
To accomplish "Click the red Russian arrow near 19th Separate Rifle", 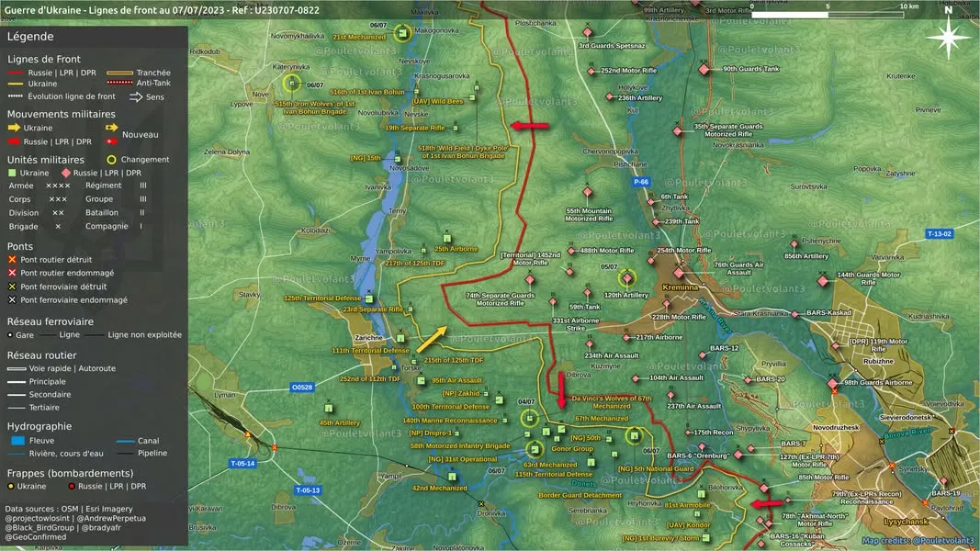I will (530, 126).
